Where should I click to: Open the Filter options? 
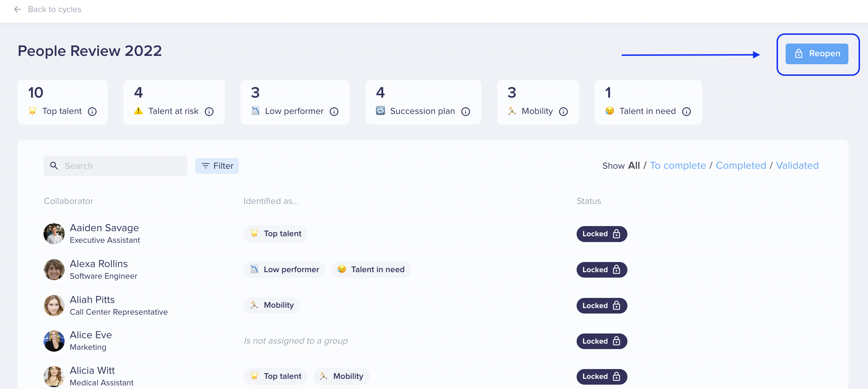tap(217, 166)
